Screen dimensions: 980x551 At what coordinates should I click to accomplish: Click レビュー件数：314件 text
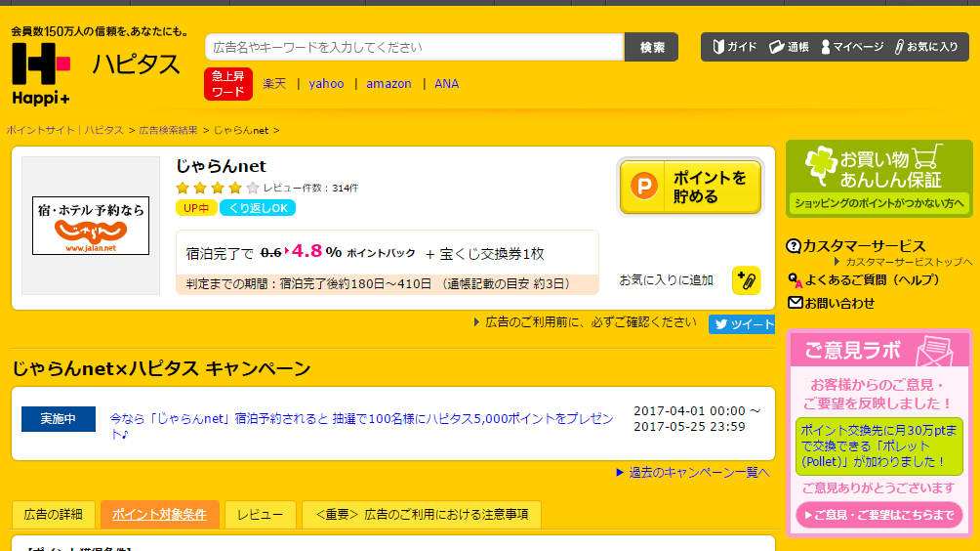[x=310, y=189]
